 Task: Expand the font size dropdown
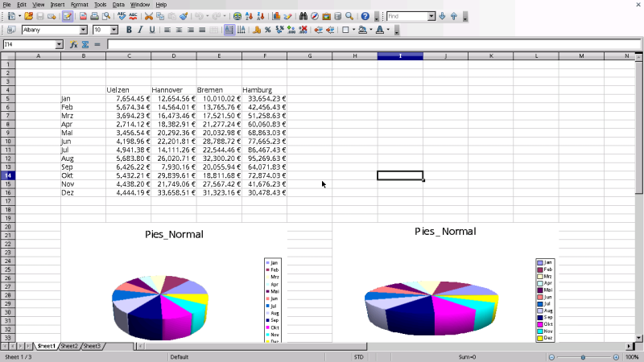coord(114,30)
